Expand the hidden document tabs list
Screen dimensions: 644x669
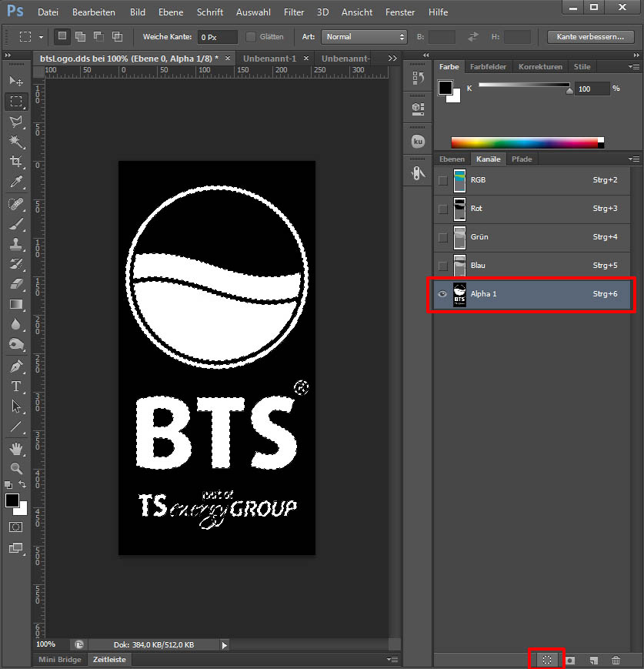pyautogui.click(x=393, y=59)
